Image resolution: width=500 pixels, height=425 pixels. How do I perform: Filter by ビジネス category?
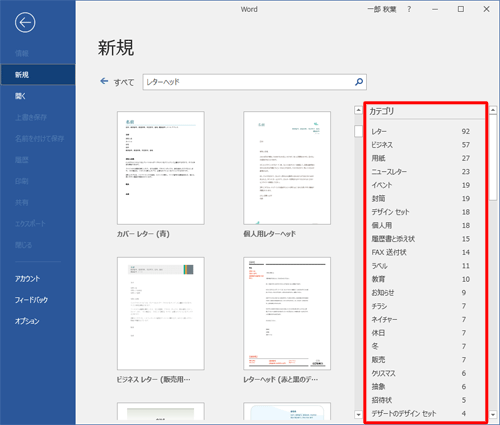coord(421,145)
